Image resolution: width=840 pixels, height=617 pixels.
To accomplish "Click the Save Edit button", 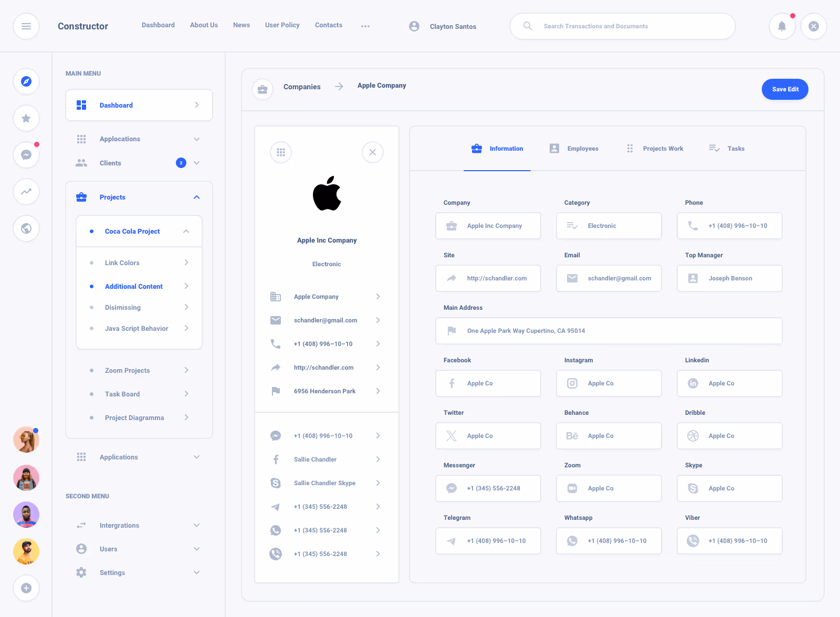I will point(785,89).
